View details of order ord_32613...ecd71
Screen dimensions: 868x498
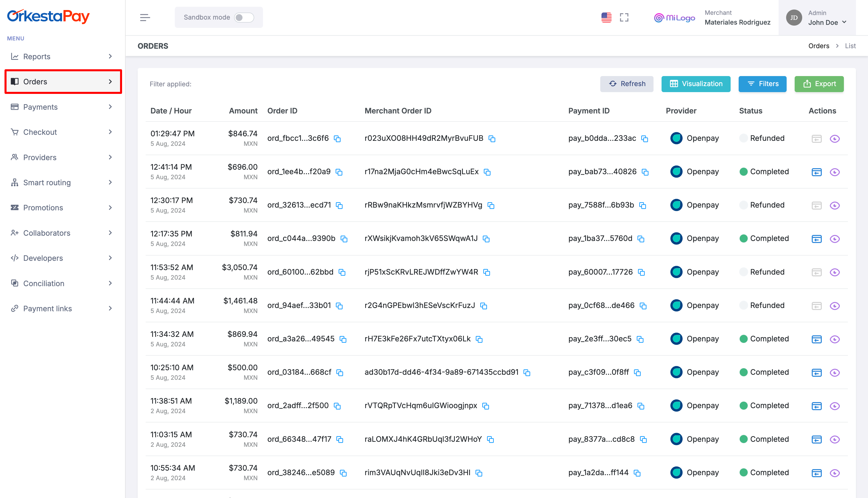[835, 205]
